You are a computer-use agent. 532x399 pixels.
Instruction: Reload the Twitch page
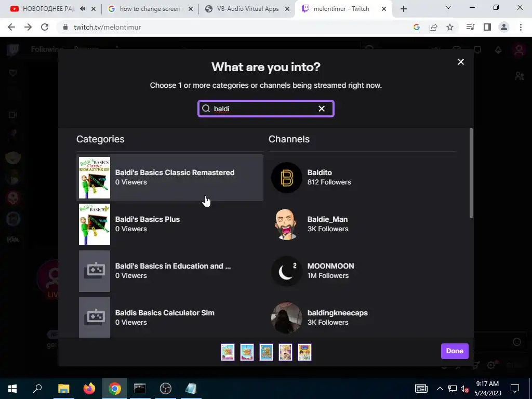[x=45, y=27]
